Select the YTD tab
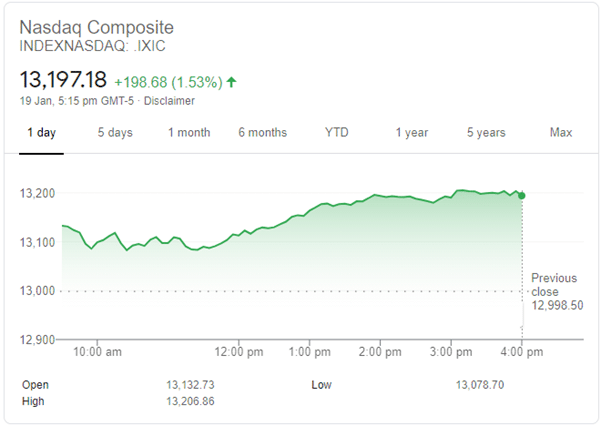 (x=337, y=133)
